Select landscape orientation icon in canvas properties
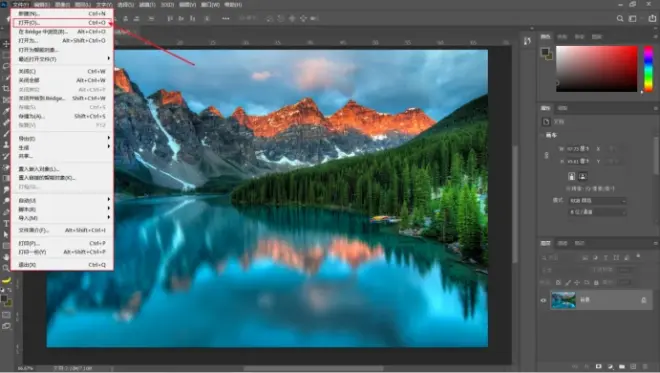Screen dimensions: 660x373 (x=583, y=176)
